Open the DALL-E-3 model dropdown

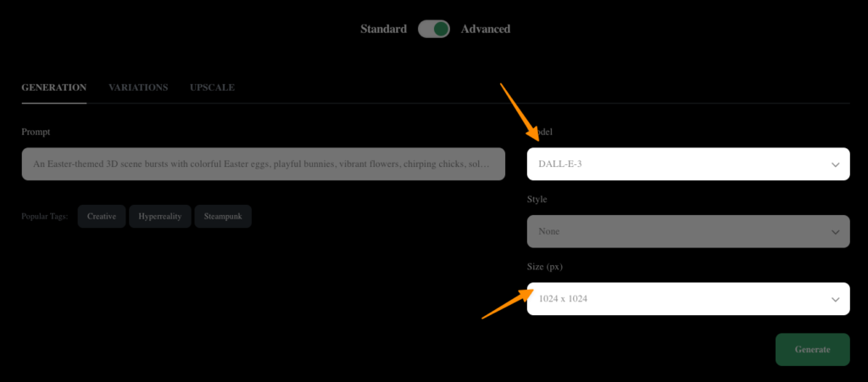pyautogui.click(x=678, y=164)
